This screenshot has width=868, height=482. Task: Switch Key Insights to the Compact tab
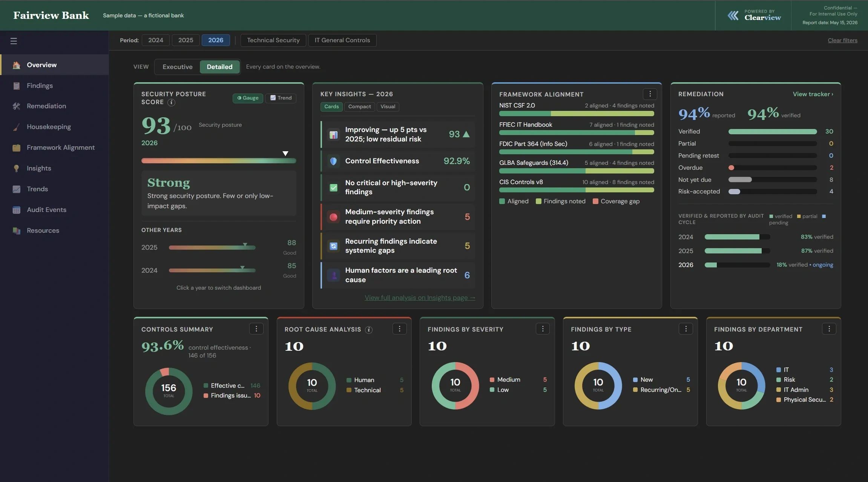click(359, 107)
